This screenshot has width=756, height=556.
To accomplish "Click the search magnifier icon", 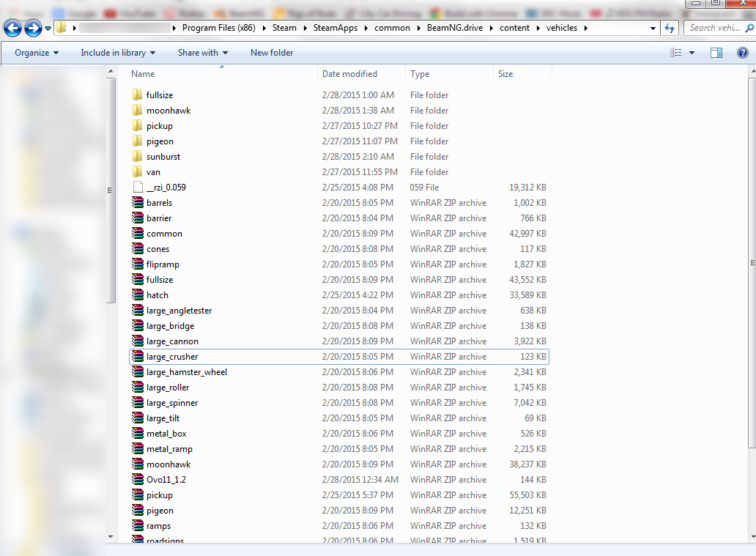I will tap(749, 28).
